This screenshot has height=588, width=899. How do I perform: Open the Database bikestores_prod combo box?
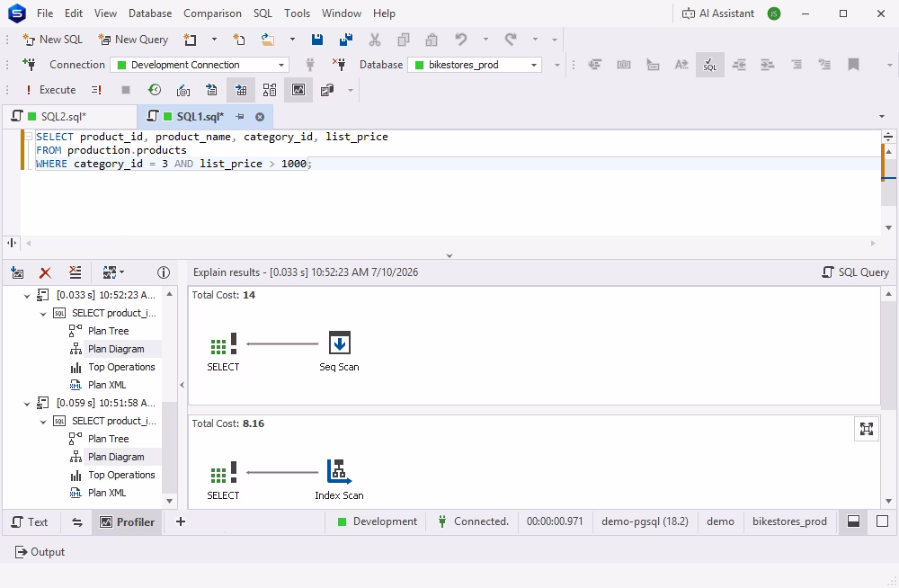pos(475,65)
